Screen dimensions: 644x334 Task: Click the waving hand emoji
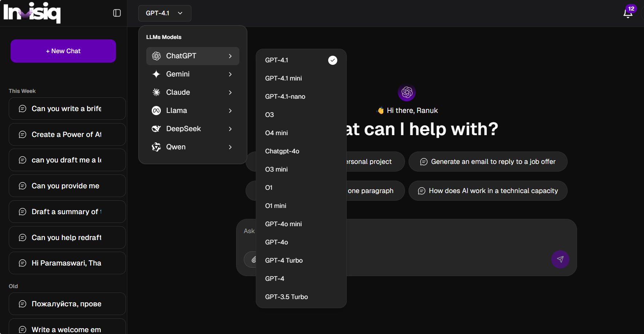[381, 110]
